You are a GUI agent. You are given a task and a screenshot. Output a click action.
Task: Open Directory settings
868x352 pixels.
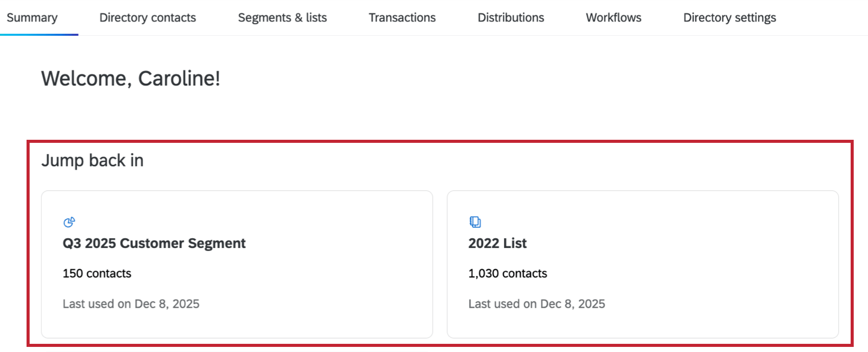tap(730, 17)
